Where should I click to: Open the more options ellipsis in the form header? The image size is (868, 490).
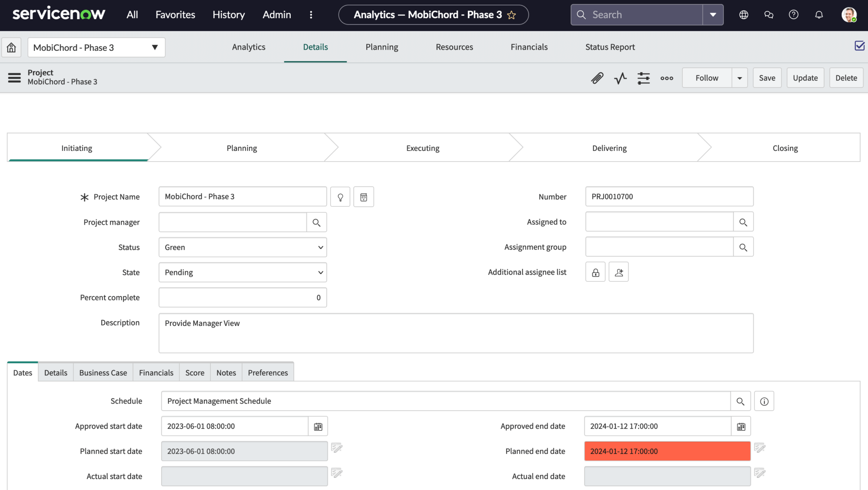pos(667,78)
